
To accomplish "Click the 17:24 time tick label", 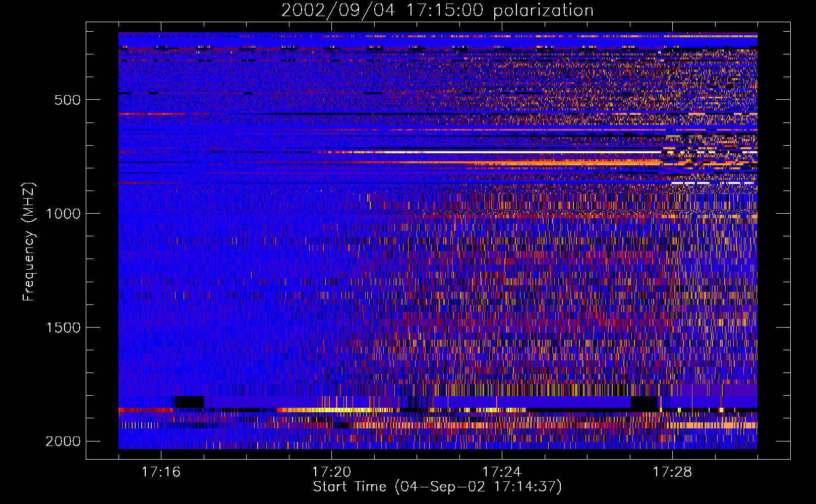I will (502, 472).
